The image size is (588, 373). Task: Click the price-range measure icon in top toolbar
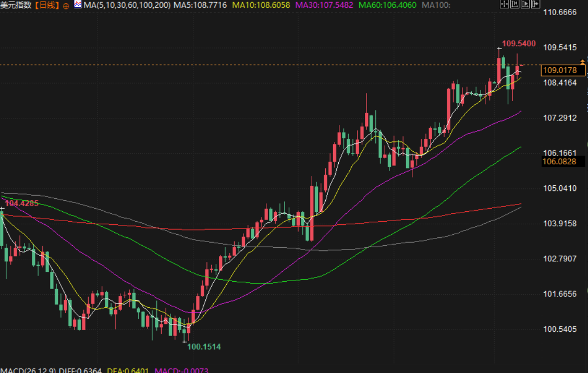[514, 5]
